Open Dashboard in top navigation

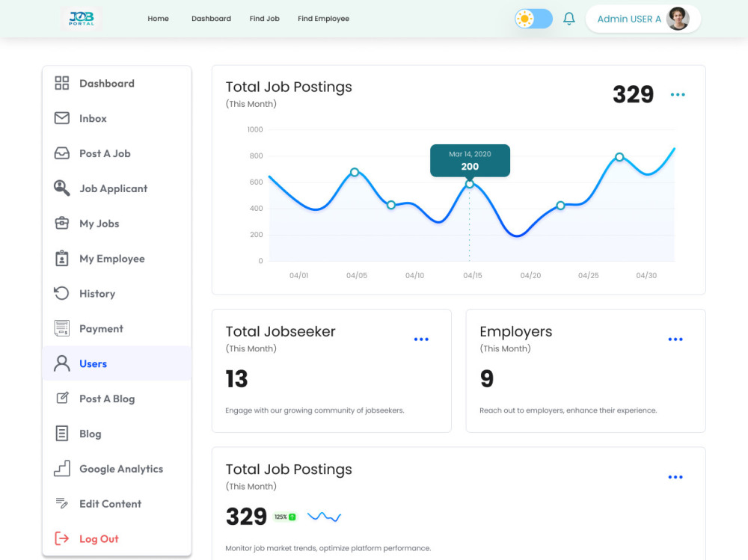tap(212, 19)
